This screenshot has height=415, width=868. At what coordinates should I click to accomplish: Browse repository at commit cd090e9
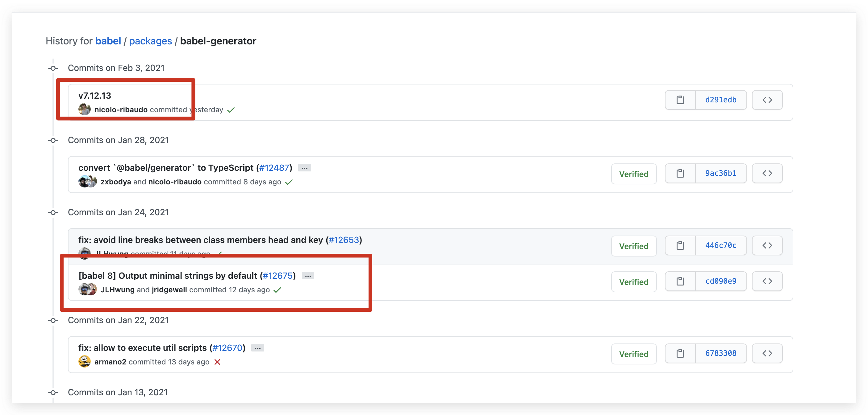click(767, 281)
